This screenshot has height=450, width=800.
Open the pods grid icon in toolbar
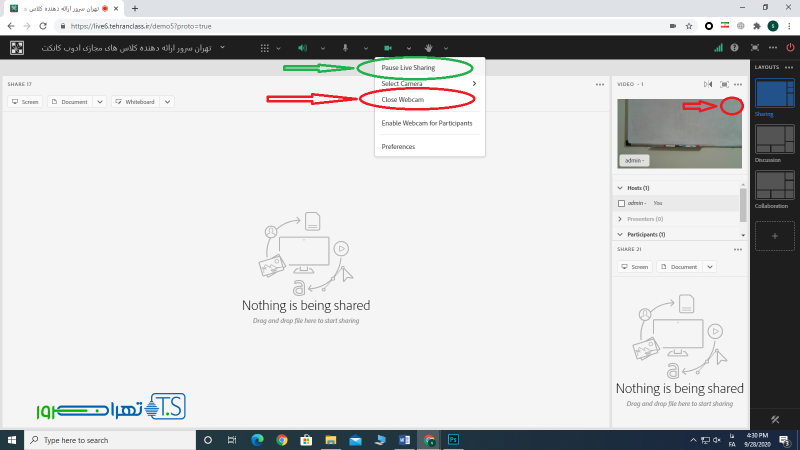click(264, 47)
